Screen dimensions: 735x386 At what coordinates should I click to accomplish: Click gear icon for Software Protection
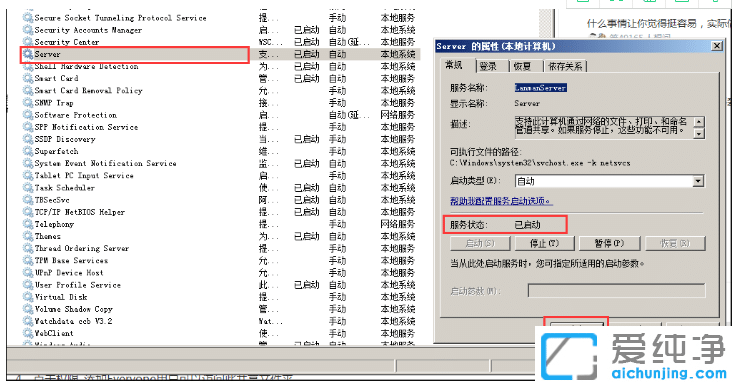coord(28,115)
